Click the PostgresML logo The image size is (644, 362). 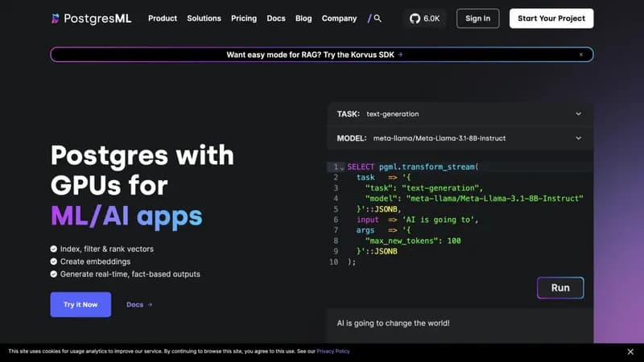click(91, 19)
